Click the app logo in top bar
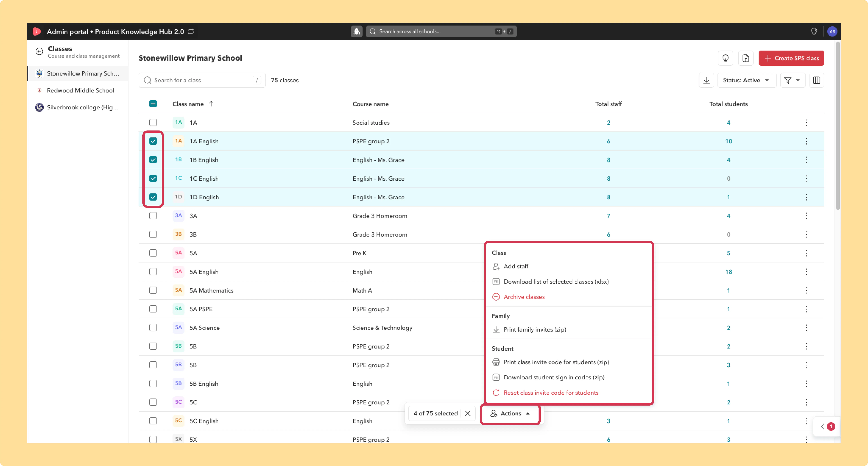The width and height of the screenshot is (868, 466). pyautogui.click(x=36, y=31)
